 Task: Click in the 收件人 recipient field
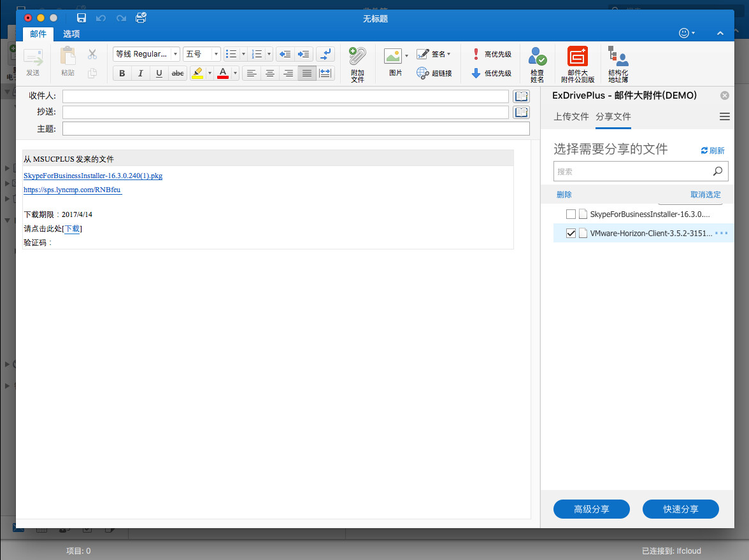pyautogui.click(x=285, y=97)
